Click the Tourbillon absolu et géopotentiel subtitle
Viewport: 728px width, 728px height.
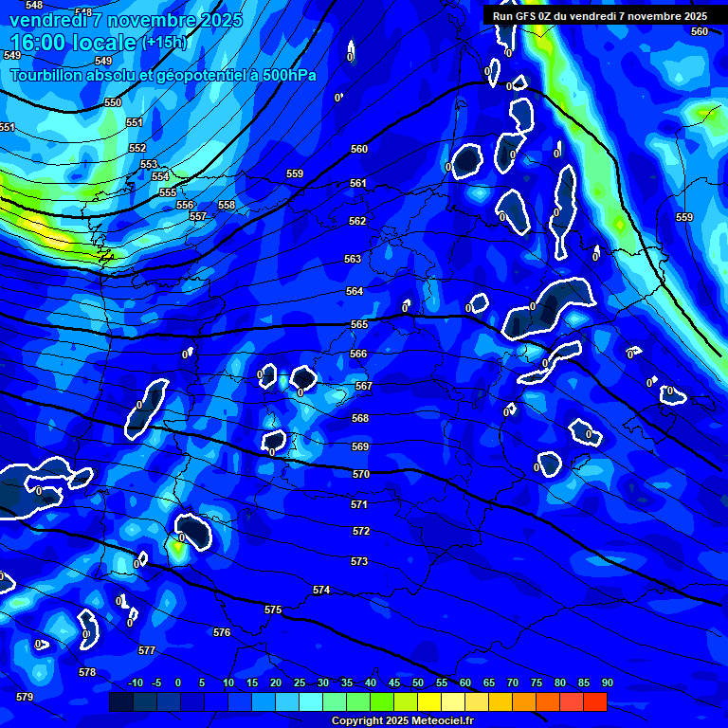[x=163, y=75]
